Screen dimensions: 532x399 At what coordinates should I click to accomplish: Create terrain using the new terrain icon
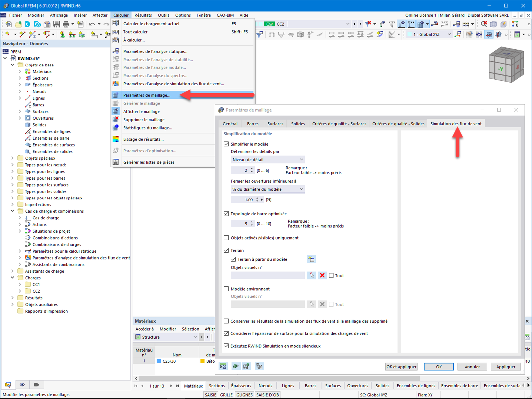point(311,259)
